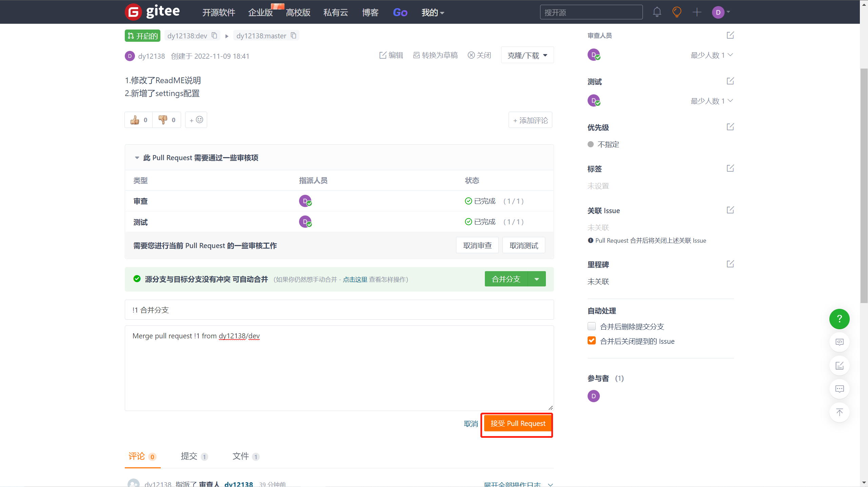This screenshot has width=868, height=487.
Task: Click the back-to-top arrow button
Action: pos(839,412)
